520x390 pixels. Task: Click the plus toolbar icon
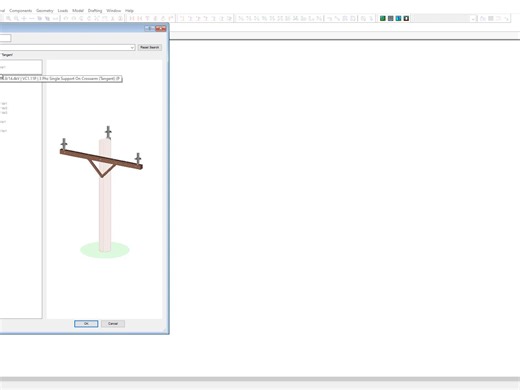(24, 18)
